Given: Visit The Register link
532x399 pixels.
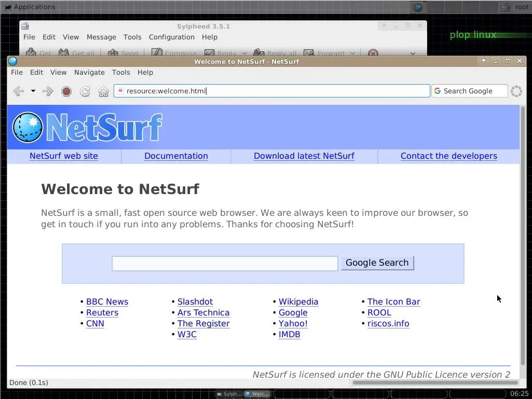Looking at the screenshot, I should (203, 323).
